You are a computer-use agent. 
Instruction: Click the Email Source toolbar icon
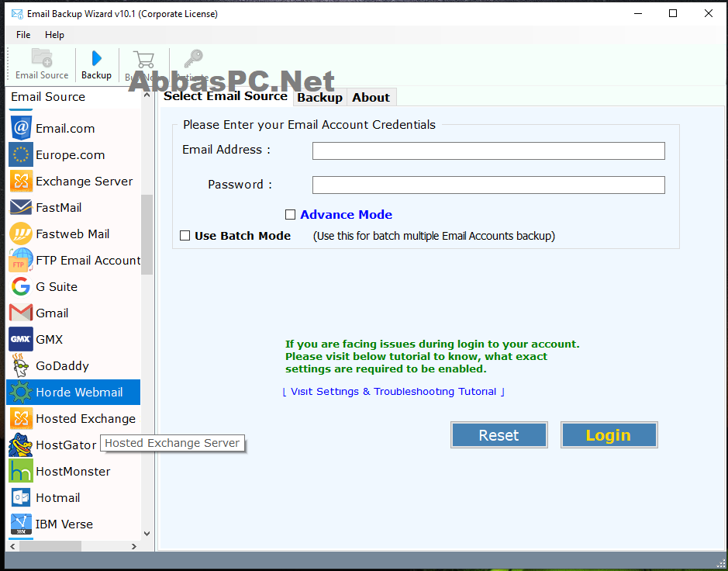(x=42, y=58)
